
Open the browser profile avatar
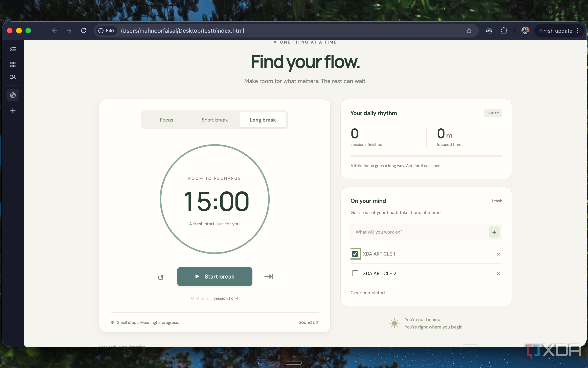[x=525, y=31]
